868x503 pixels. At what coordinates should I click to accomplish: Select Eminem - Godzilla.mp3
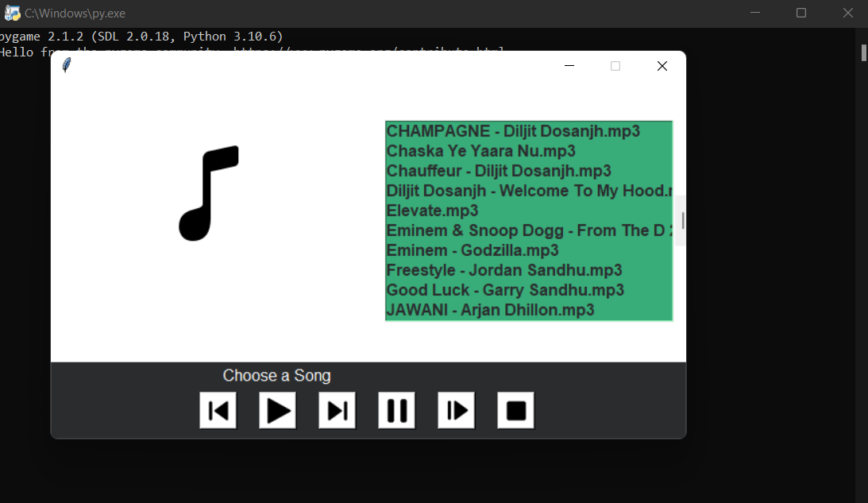coord(472,250)
